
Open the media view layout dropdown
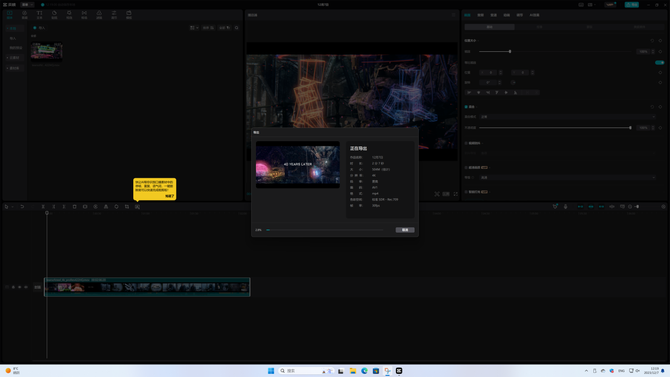194,28
